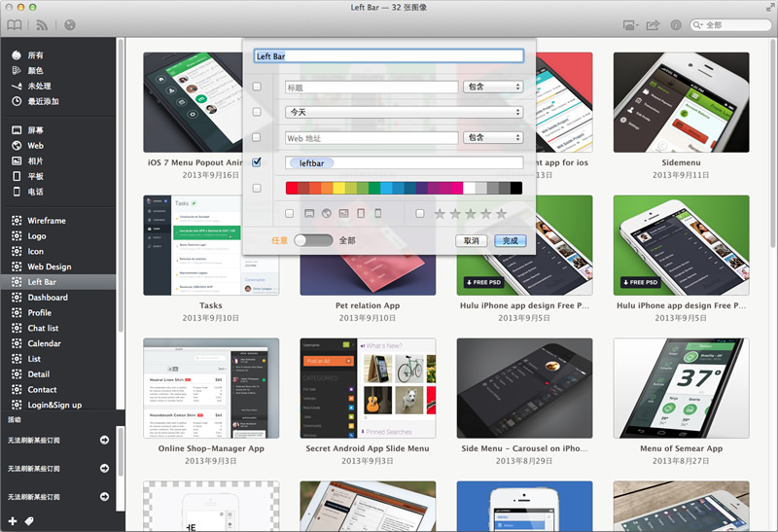Click the tag icon at sidebar bottom

[29, 520]
